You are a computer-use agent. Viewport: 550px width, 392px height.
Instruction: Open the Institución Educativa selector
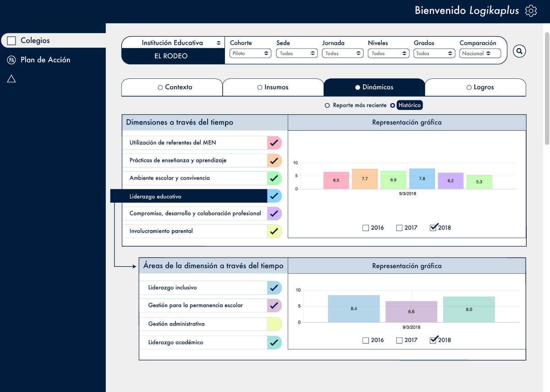coord(173,43)
